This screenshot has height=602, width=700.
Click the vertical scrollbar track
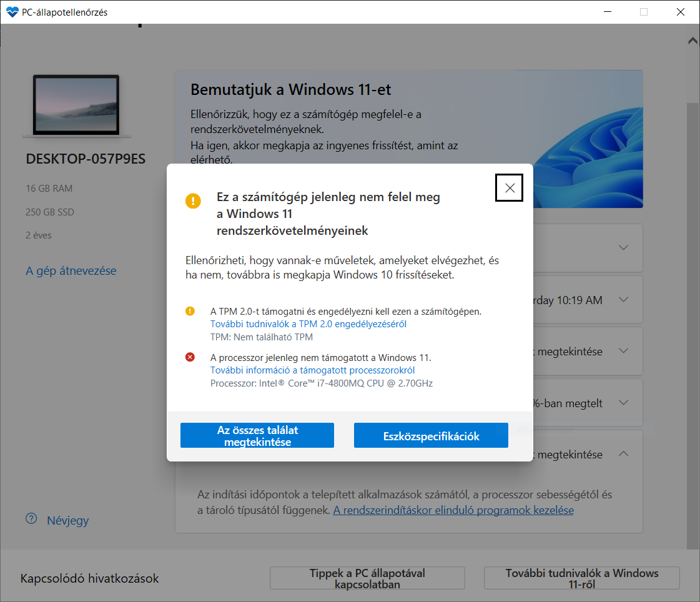(693, 326)
